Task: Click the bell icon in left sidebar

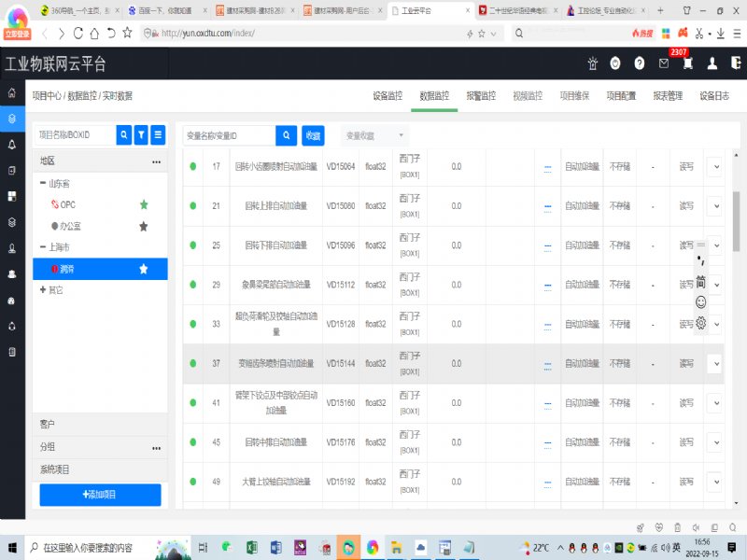Action: pos(11,145)
